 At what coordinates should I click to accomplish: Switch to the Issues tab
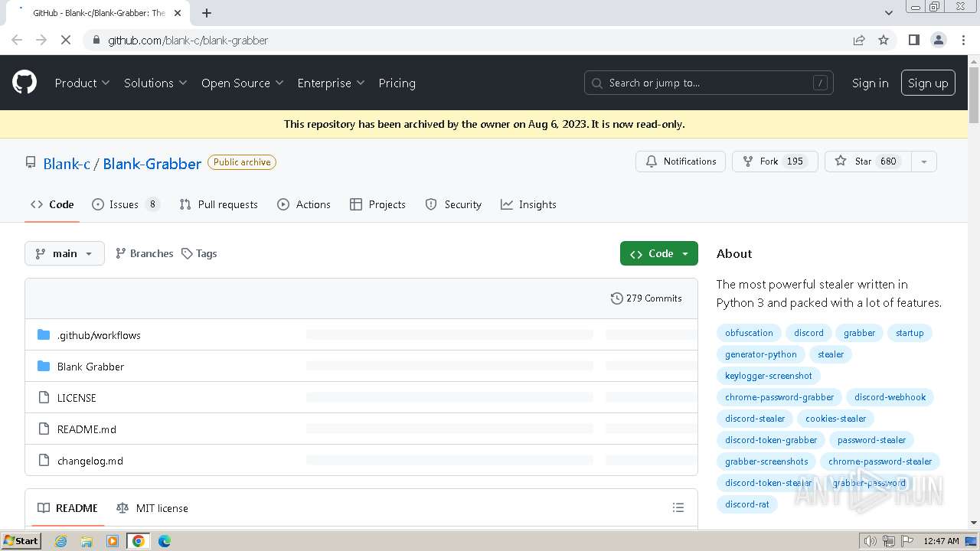[x=126, y=204]
